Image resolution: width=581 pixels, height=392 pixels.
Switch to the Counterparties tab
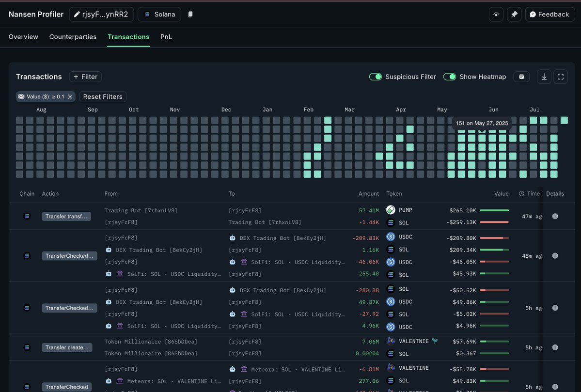coord(73,37)
